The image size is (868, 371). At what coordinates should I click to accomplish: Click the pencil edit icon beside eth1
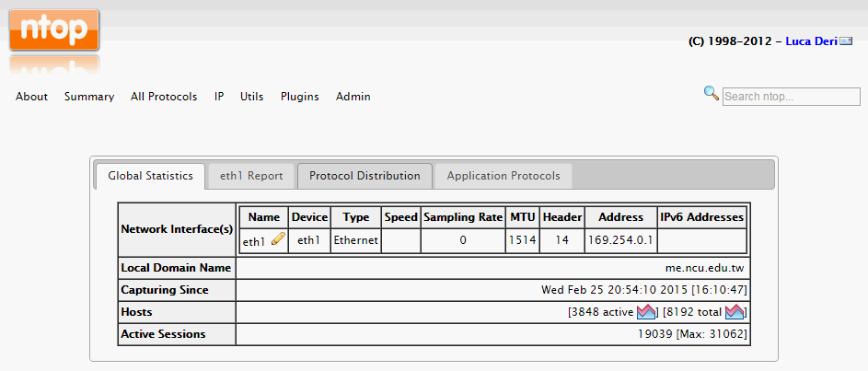[278, 240]
